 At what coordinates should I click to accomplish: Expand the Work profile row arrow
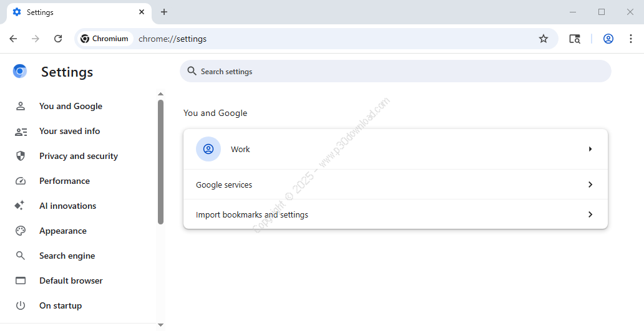590,149
